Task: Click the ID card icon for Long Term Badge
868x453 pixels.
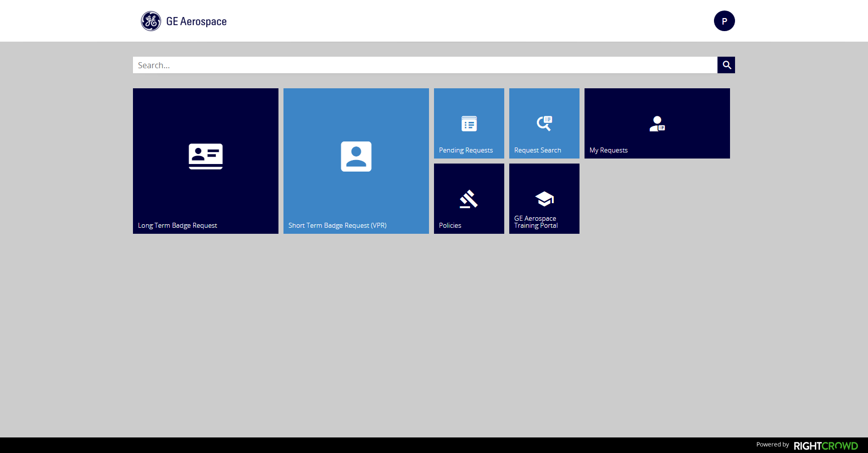Action: [206, 157]
